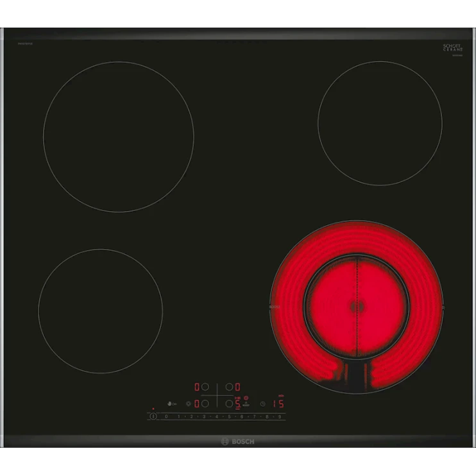Tap the timer display showing 15

[x=278, y=404]
